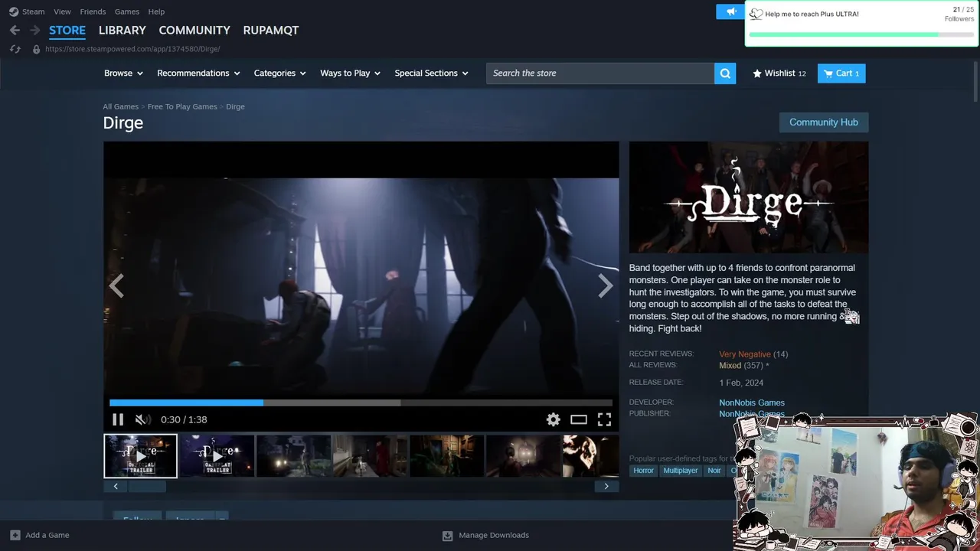Open the NonNobis Games developer link
The width and height of the screenshot is (980, 551).
(x=752, y=403)
